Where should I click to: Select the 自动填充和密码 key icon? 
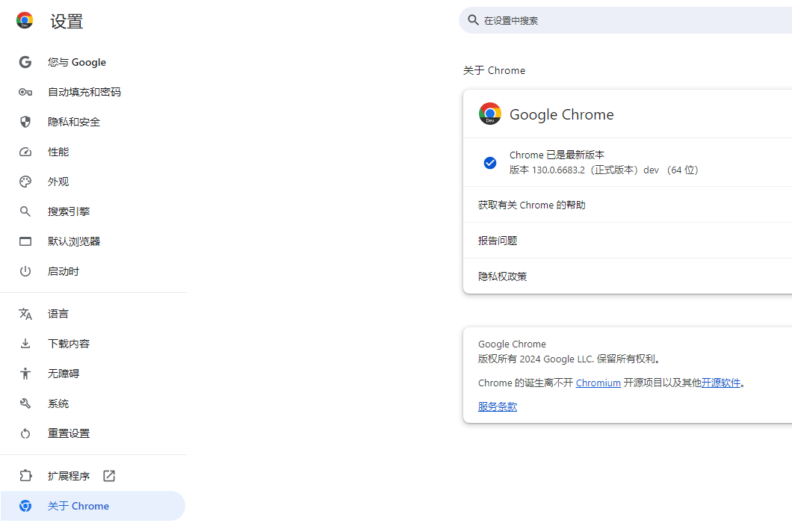(x=25, y=92)
